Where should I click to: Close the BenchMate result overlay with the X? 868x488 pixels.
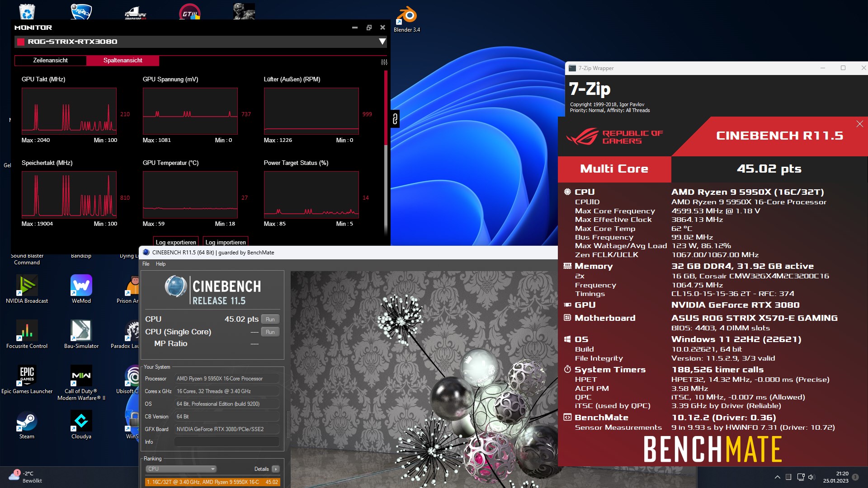[x=859, y=124]
